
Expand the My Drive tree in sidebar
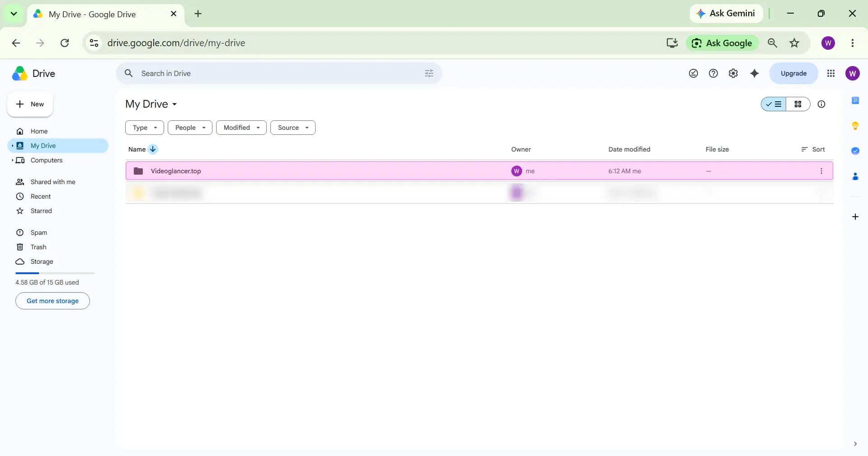click(12, 146)
